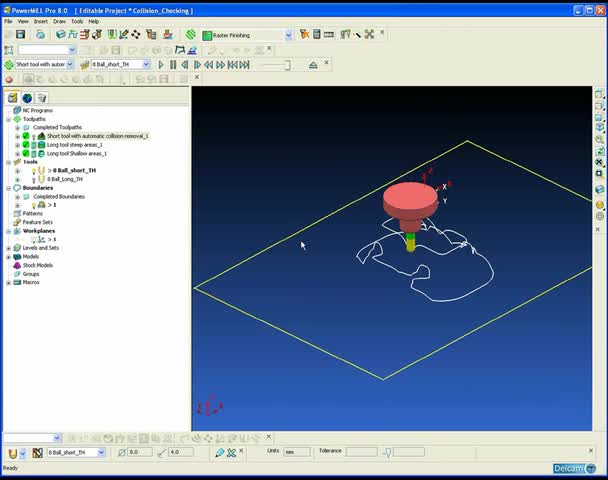
Task: Pause the toolpath simulation
Action: coord(173,65)
